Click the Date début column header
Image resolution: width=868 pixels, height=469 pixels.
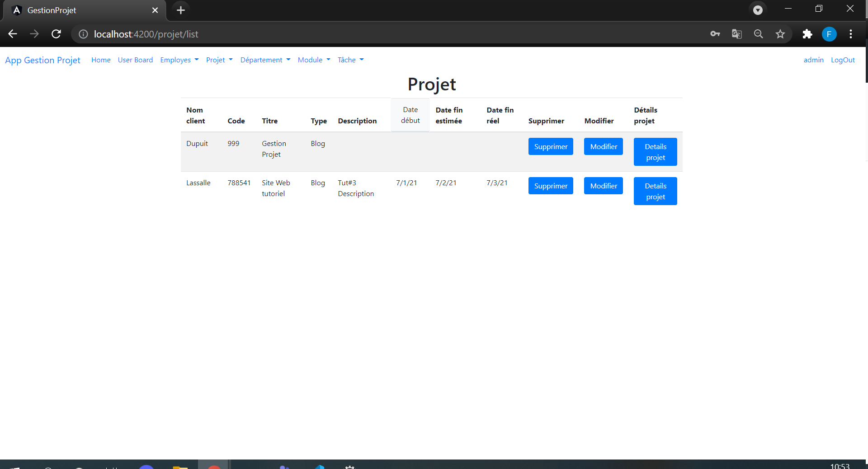(x=410, y=115)
